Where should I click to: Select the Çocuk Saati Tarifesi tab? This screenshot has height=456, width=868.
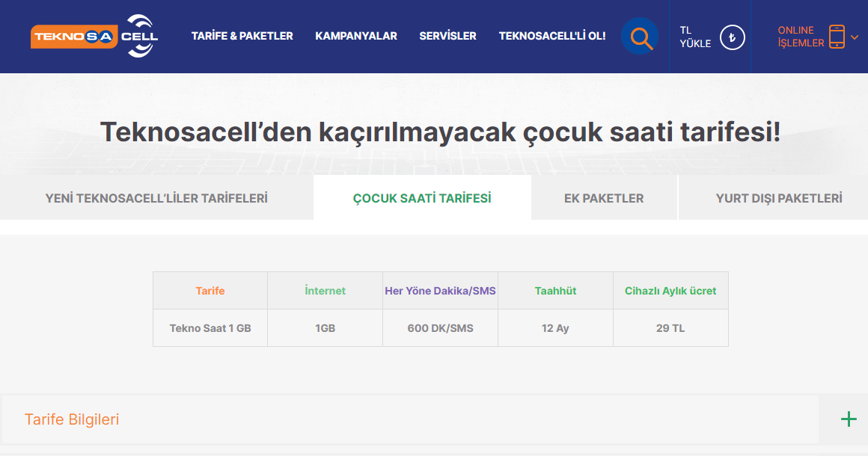pos(422,198)
